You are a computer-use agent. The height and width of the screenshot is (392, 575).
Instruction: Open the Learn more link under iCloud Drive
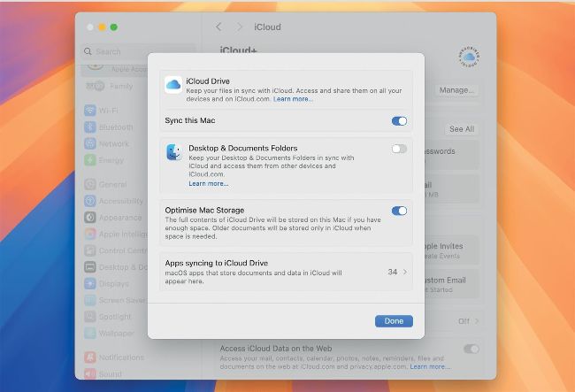point(293,99)
